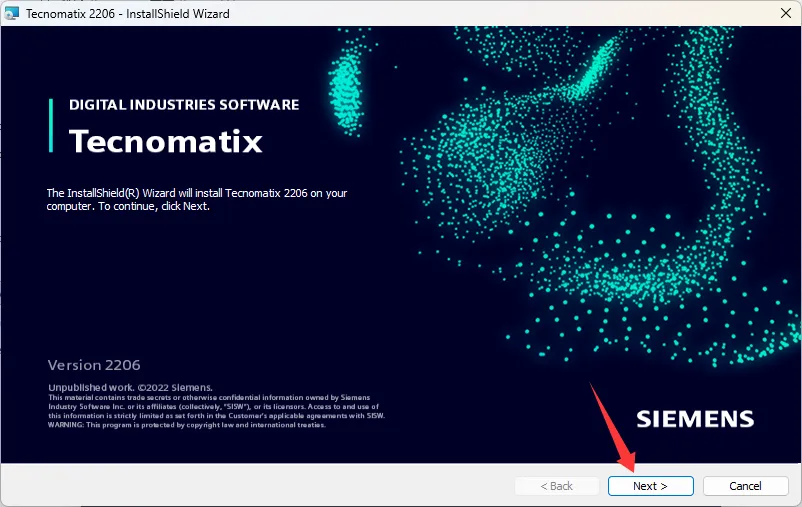
Task: Click the SIEMENS logo text
Action: [695, 420]
